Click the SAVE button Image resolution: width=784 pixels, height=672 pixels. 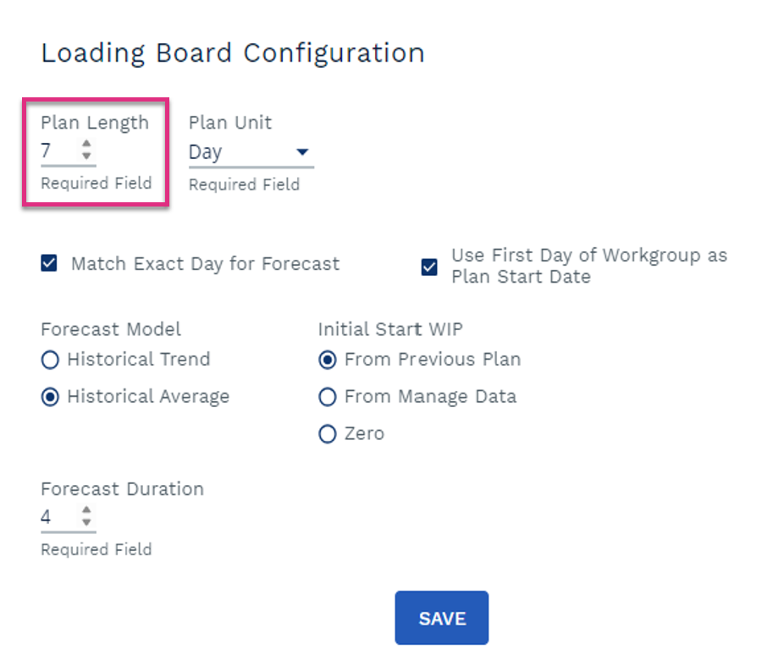[x=441, y=618]
